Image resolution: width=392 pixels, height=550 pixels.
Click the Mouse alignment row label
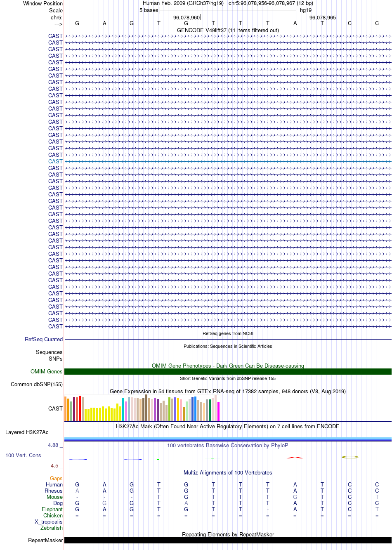(54, 497)
